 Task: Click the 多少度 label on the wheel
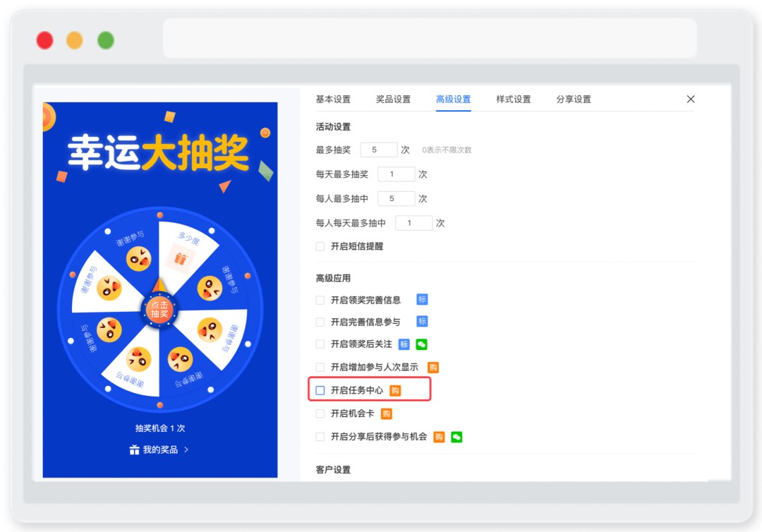point(188,238)
